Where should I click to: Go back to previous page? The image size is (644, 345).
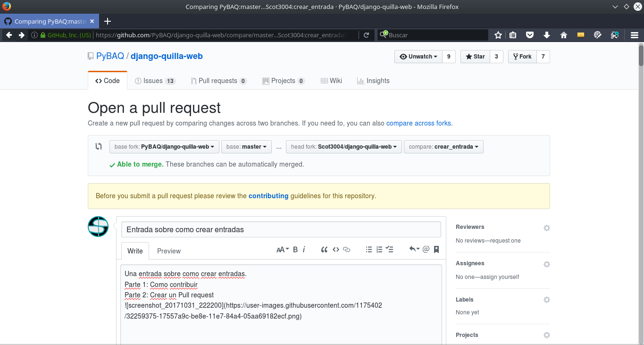point(9,35)
